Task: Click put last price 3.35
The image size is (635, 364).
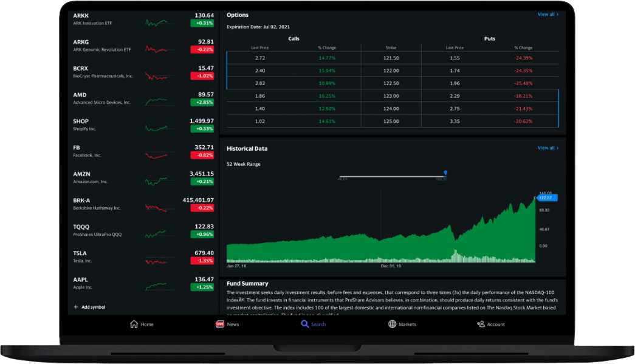Action: 455,121
